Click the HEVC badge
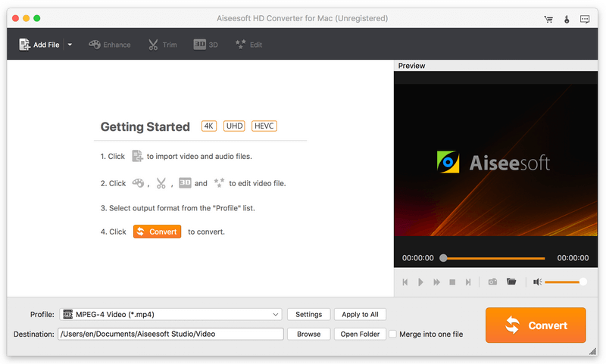 click(264, 126)
